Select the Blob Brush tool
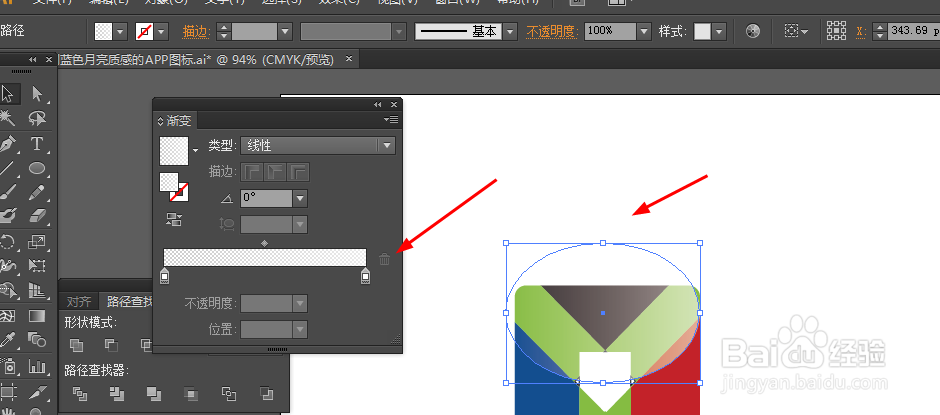The height and width of the screenshot is (415, 940). tap(8, 215)
